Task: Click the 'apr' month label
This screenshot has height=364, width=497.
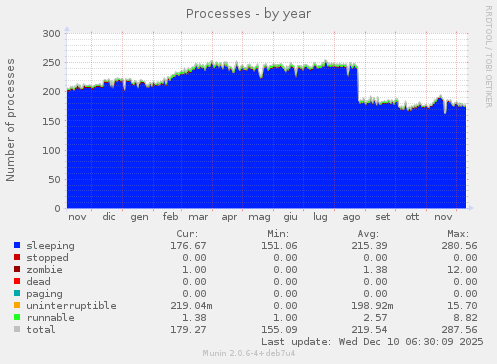Action: coord(229,218)
